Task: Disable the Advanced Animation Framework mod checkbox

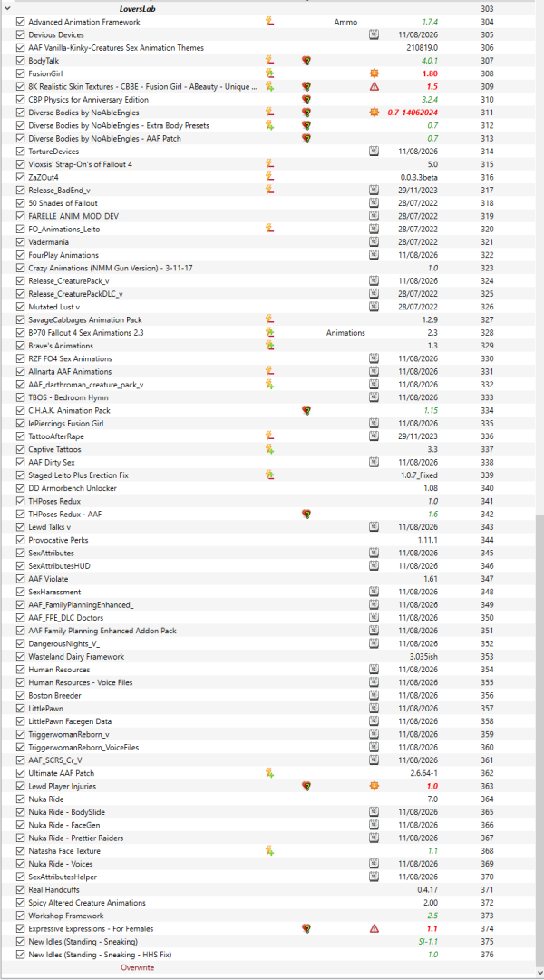Action: pos(21,22)
